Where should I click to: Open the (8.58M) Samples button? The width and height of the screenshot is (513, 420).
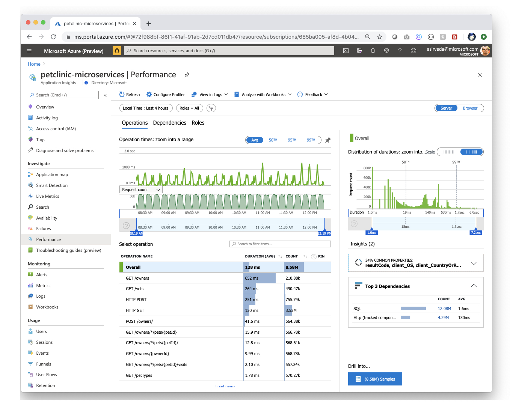(375, 379)
